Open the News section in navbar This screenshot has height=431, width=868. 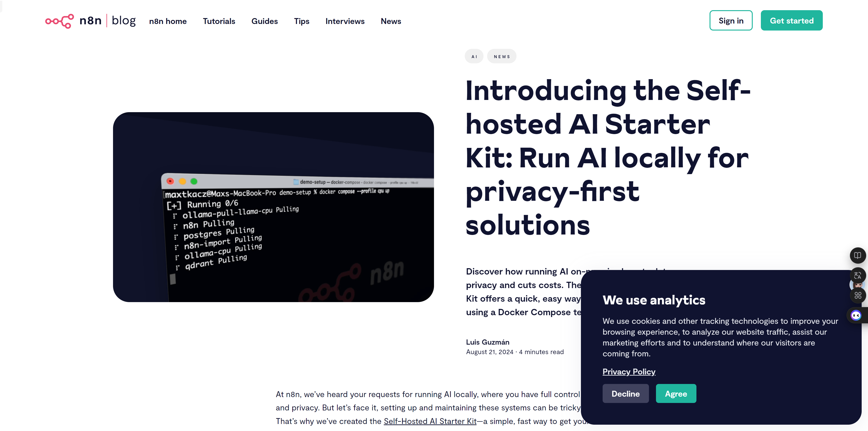point(391,21)
